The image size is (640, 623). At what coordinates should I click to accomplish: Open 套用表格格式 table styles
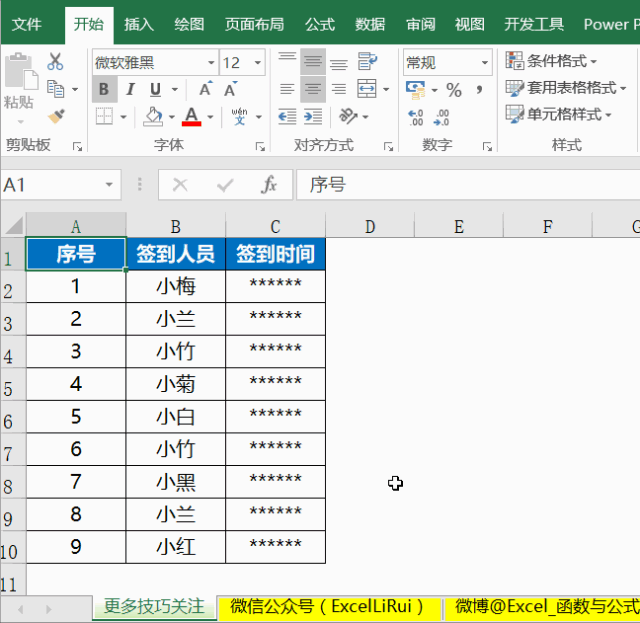pyautogui.click(x=566, y=88)
